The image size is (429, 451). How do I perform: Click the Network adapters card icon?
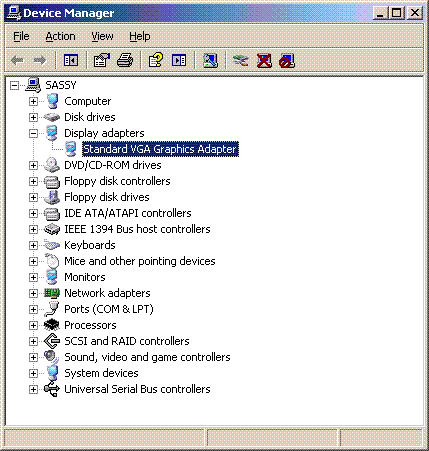click(52, 293)
